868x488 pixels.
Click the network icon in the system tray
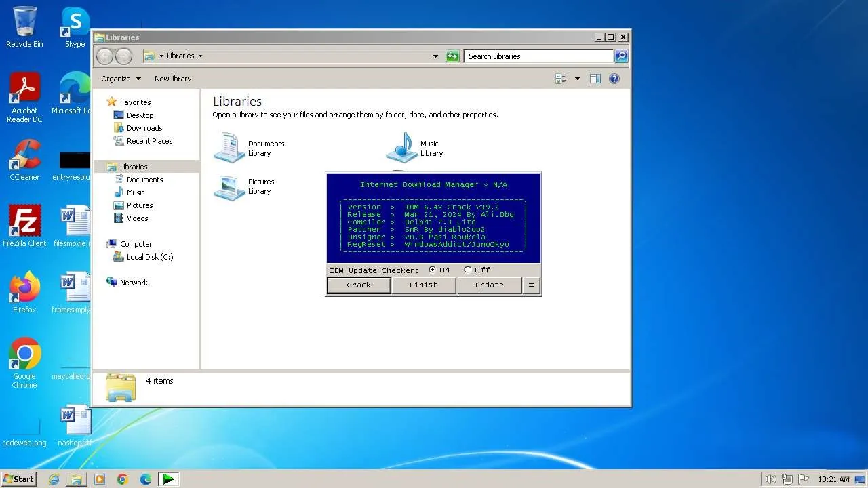click(x=787, y=479)
